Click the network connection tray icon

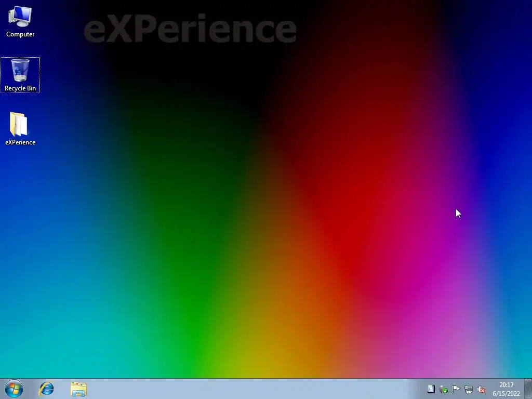coord(469,389)
